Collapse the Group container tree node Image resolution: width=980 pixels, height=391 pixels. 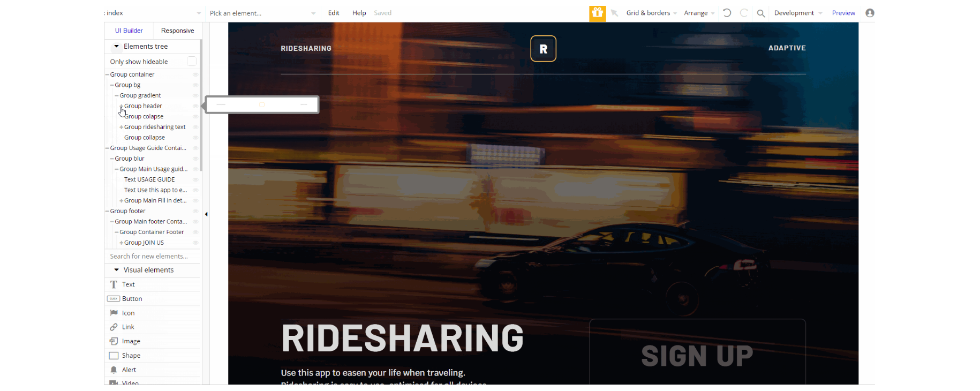[x=107, y=74]
